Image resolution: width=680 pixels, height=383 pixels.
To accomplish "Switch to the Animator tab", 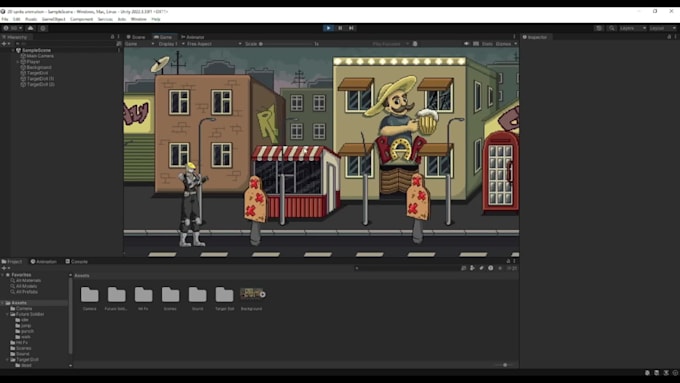I will pos(193,37).
